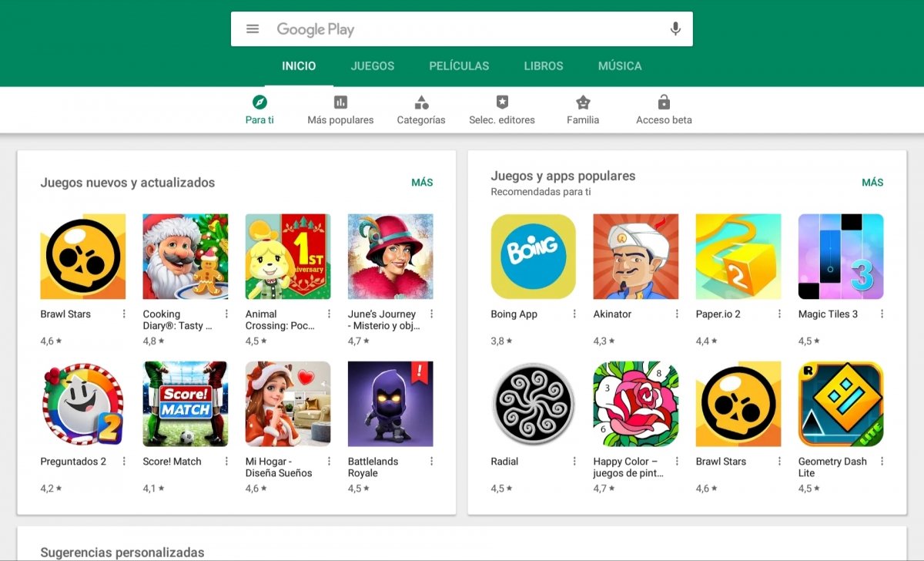Click the Akinator app title text

(612, 314)
